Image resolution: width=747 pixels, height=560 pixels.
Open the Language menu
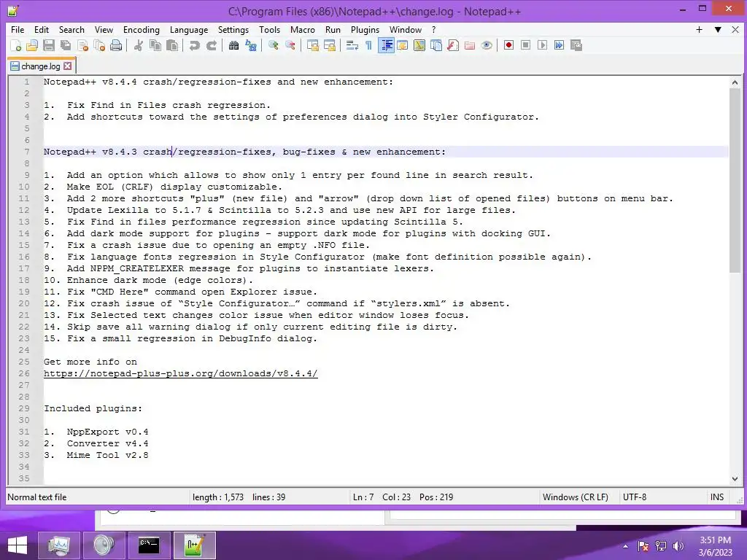point(189,29)
